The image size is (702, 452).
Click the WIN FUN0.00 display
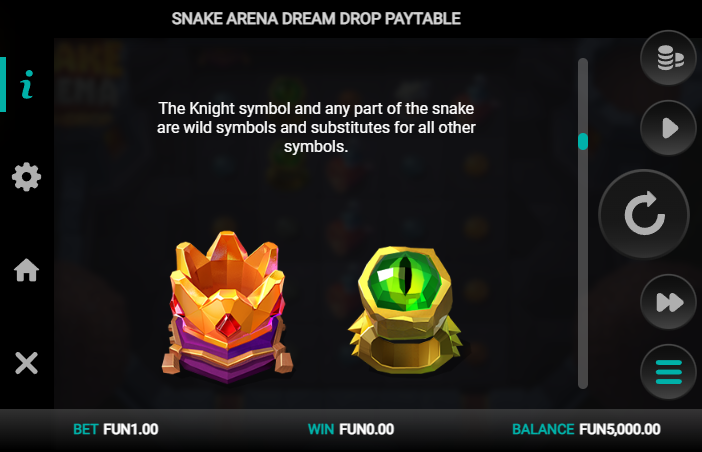pyautogui.click(x=351, y=430)
